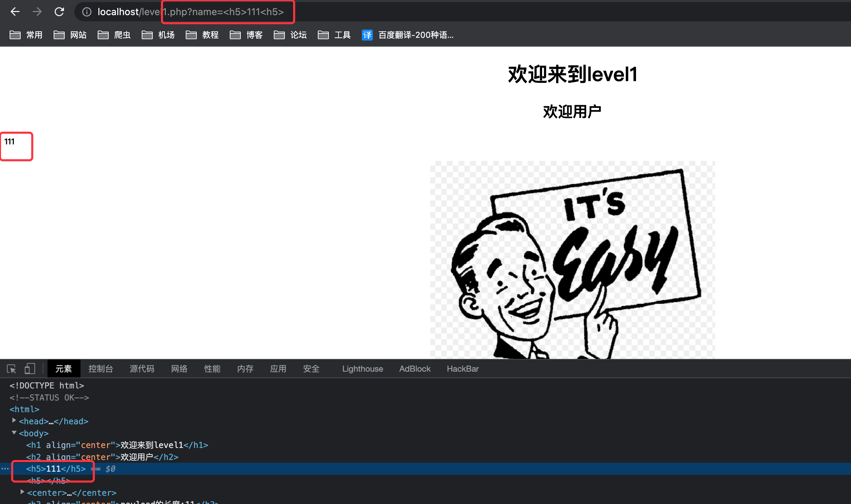
Task: Open the Lighthouse devtools tab
Action: click(362, 369)
